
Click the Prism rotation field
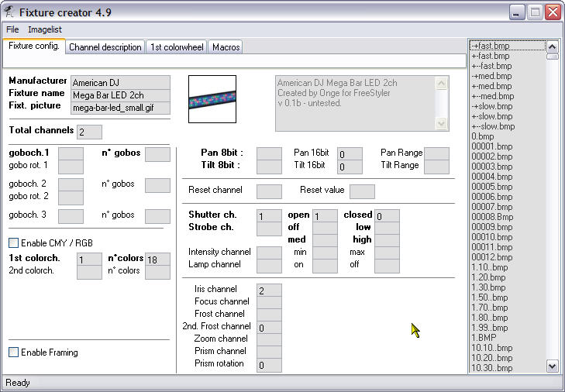[269, 365]
